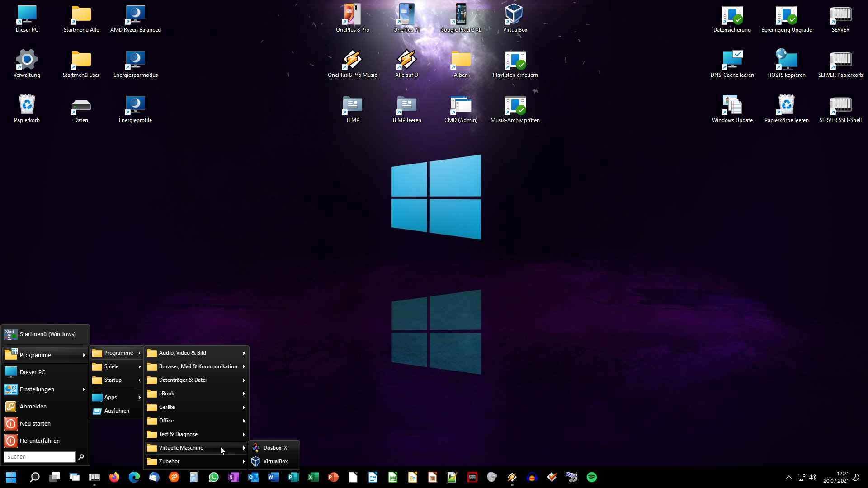Image resolution: width=868 pixels, height=488 pixels.
Task: Click Herunterfahren to shut down
Action: 45,441
